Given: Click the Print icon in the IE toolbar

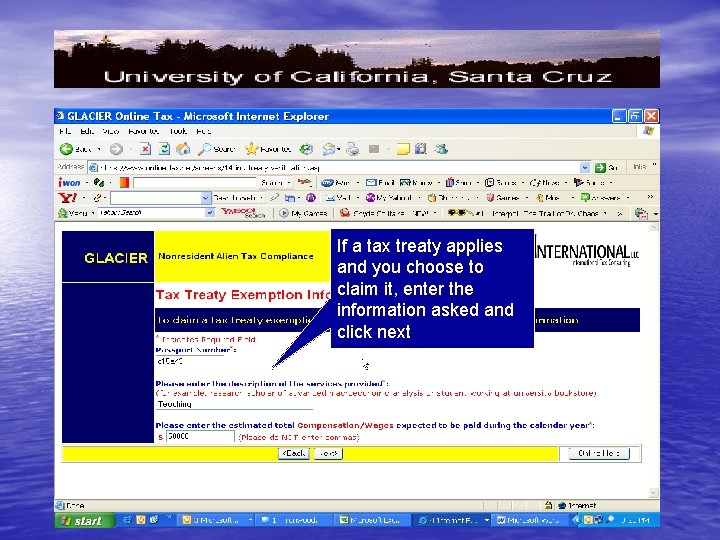Looking at the screenshot, I should (353, 149).
